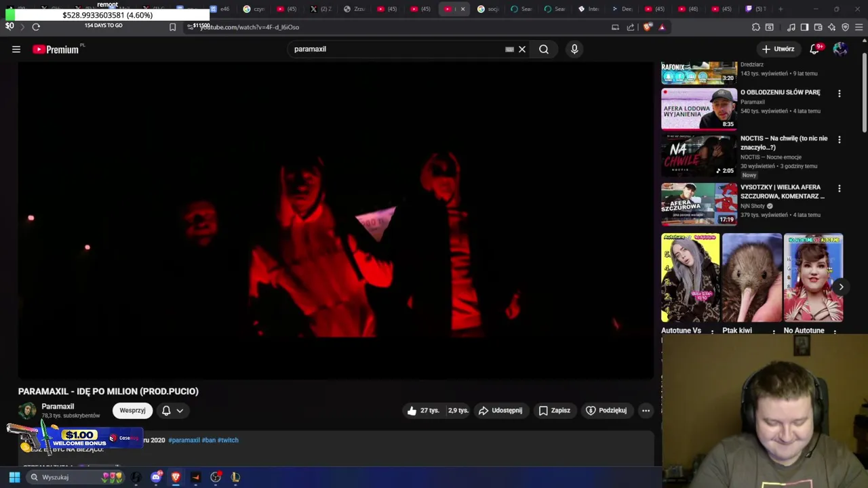Switch to the X '(2) Z' tab
868x488 pixels.
(x=321, y=9)
